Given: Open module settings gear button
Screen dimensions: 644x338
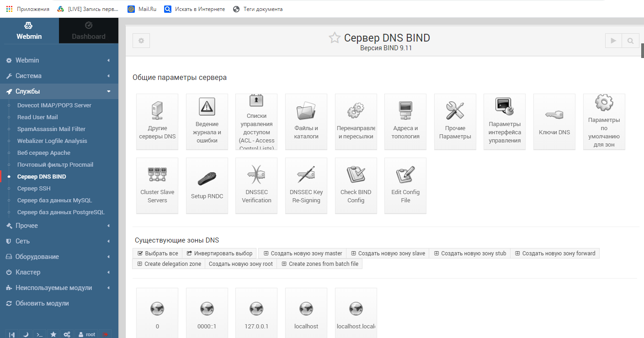Looking at the screenshot, I should (141, 41).
